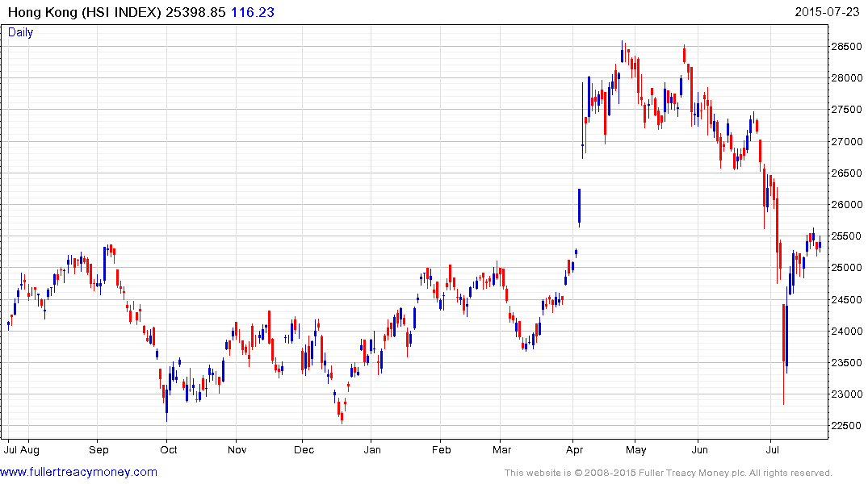The image size is (868, 484).
Task: Click the 26000 price axis label
Action: tap(846, 205)
